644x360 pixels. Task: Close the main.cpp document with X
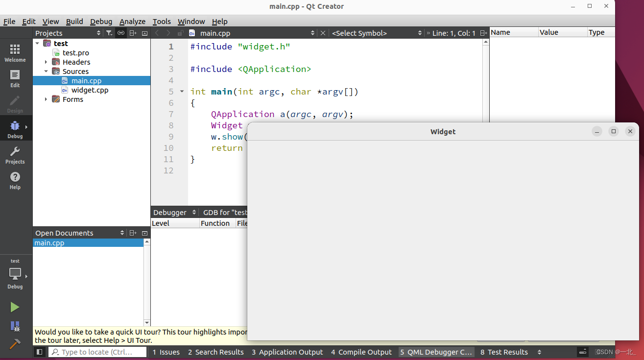[x=323, y=33]
